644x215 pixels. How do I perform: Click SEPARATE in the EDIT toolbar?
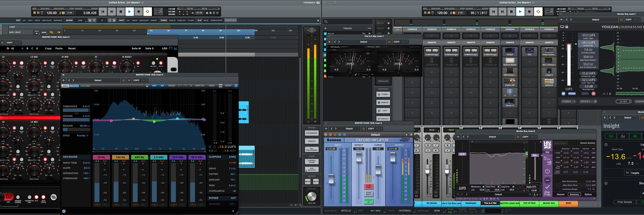tap(58, 20)
